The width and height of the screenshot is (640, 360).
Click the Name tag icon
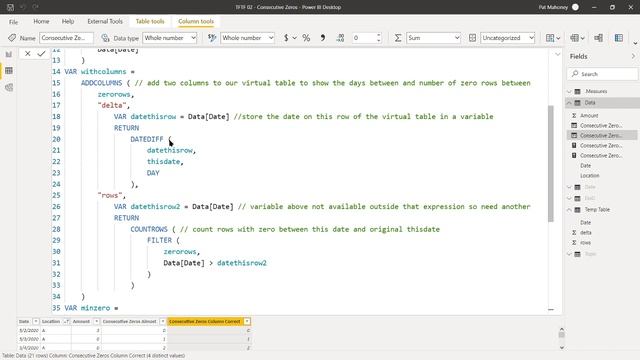tap(12, 38)
